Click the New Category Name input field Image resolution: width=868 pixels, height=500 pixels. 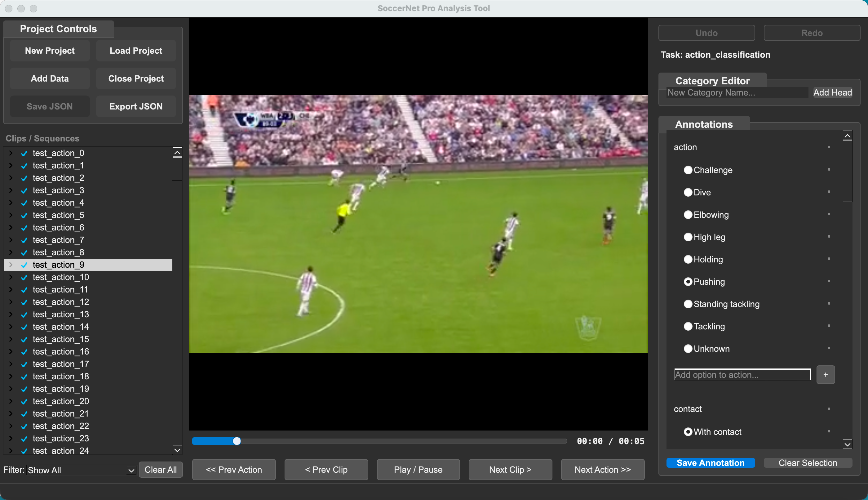click(x=737, y=93)
